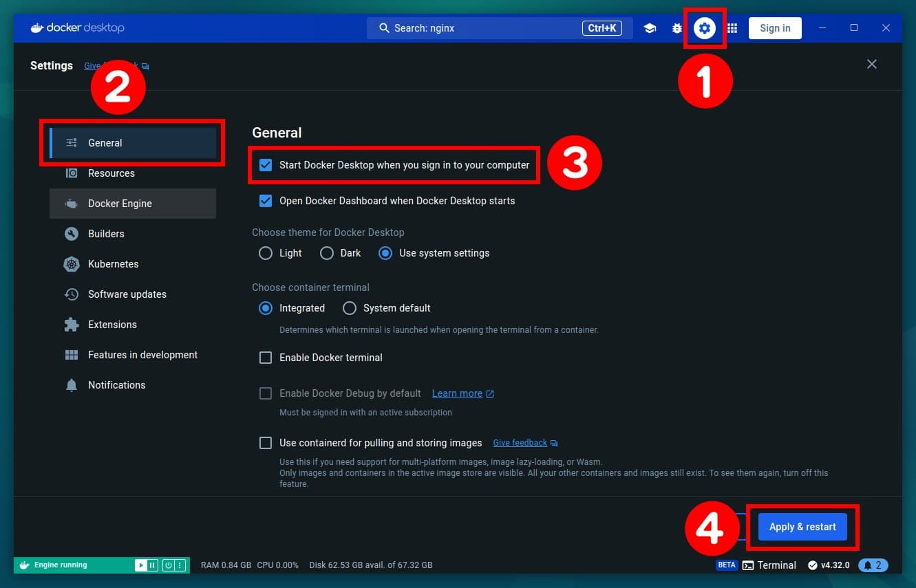Enable Docker terminal
Image resolution: width=916 pixels, height=588 pixels.
coord(266,358)
